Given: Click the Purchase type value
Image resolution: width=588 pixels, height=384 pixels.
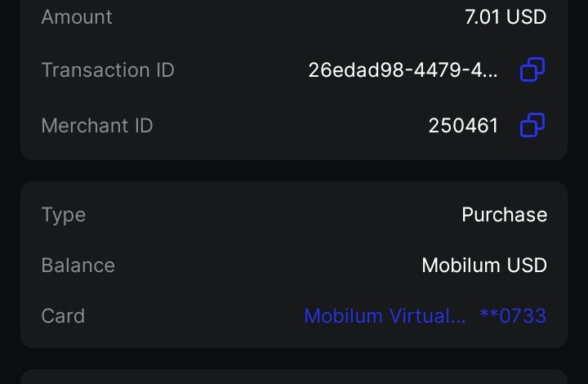Looking at the screenshot, I should [504, 215].
